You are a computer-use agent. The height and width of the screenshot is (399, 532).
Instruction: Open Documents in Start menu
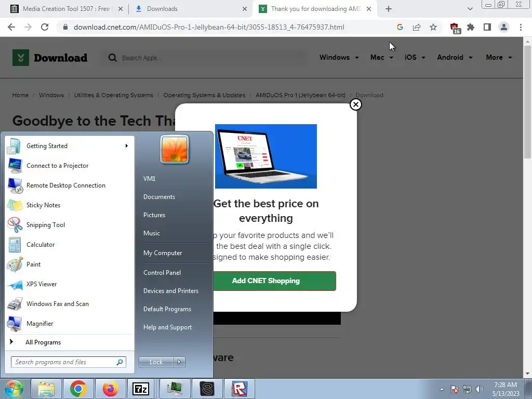[x=159, y=197]
